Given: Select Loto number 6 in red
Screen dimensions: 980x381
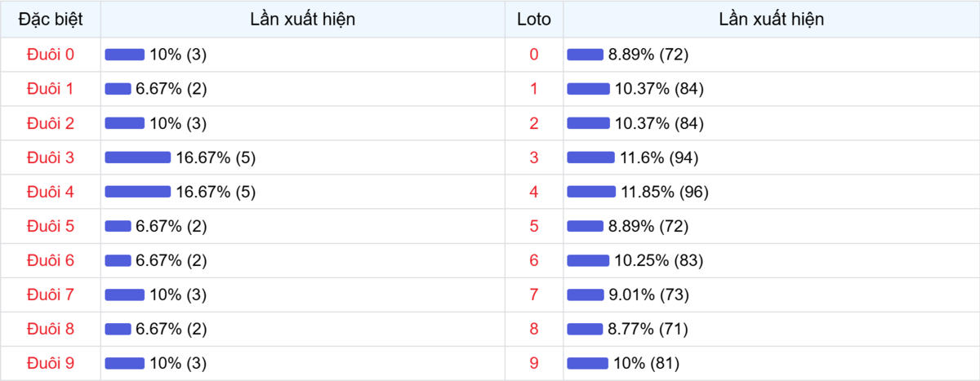Looking at the screenshot, I should [x=534, y=260].
